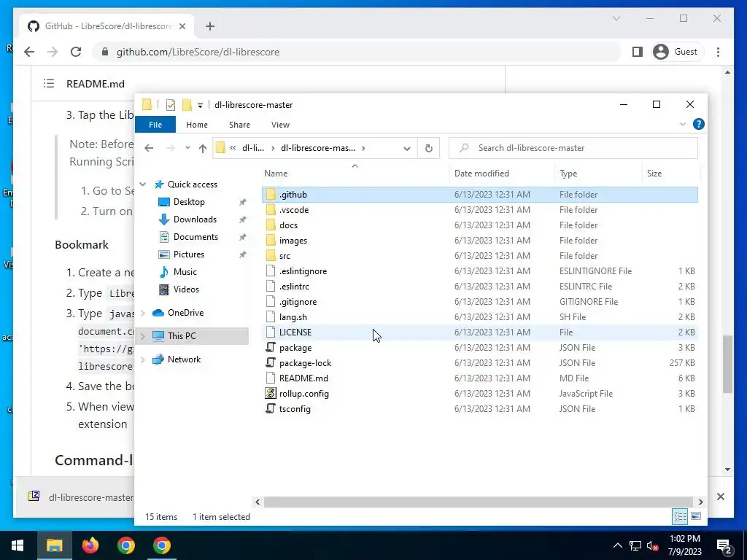Switch to Details view icon in status bar
This screenshot has height=560, width=747.
tap(680, 516)
